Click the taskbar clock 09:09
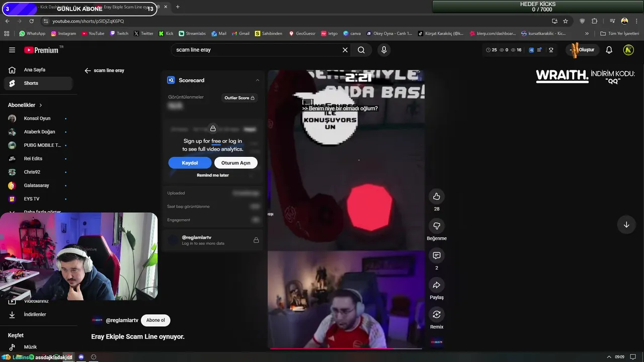Viewport: 644px width, 362px height. [620, 357]
